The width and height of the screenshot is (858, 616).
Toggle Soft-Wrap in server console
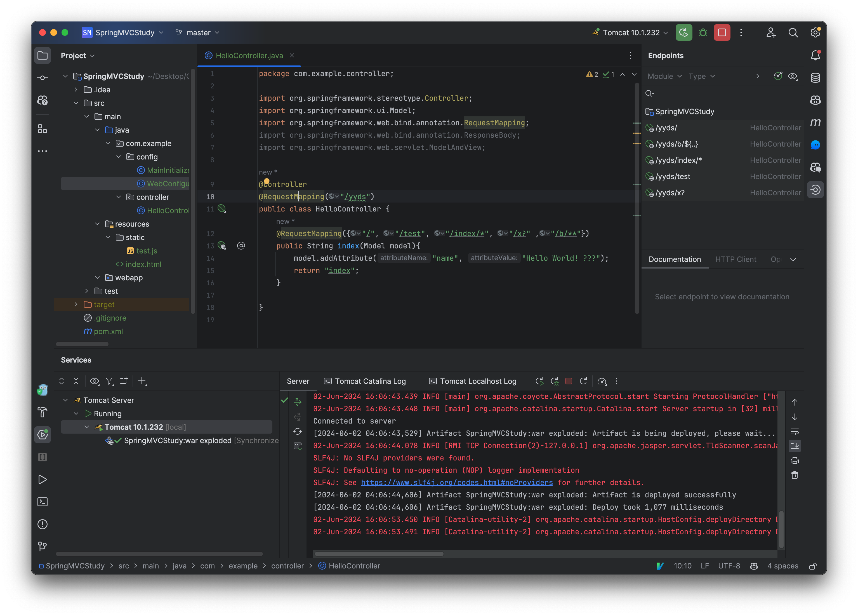pos(795,431)
